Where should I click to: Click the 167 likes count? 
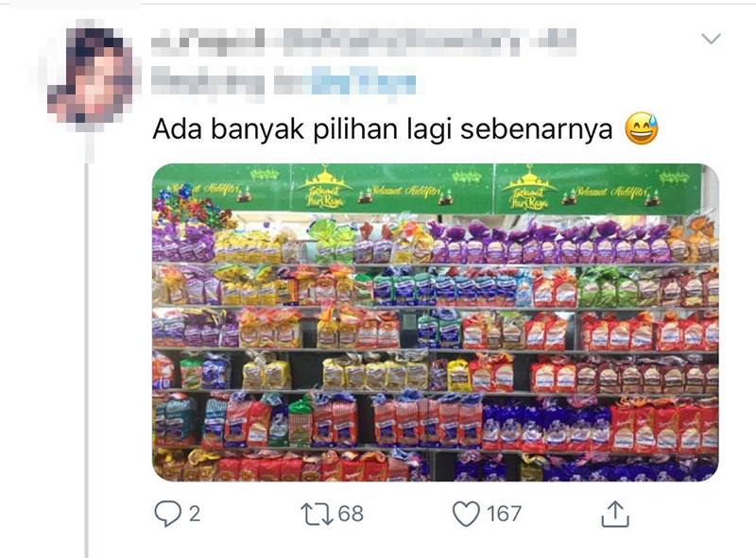coord(504,515)
